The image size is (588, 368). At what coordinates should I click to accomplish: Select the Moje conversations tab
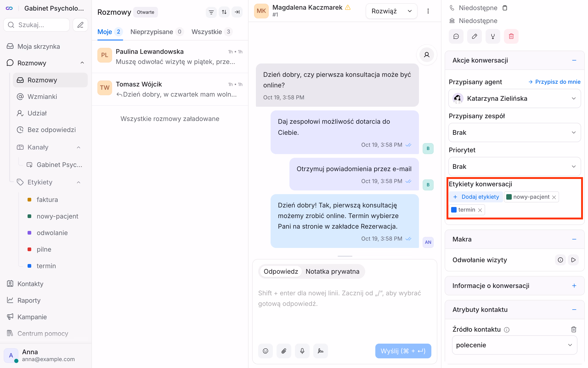point(110,32)
